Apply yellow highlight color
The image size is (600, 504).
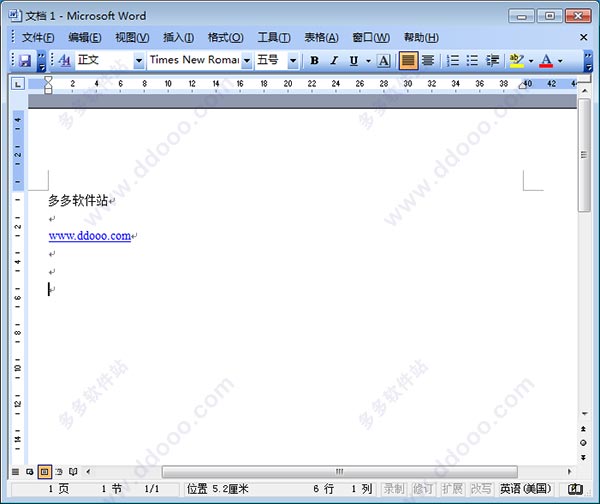(517, 60)
